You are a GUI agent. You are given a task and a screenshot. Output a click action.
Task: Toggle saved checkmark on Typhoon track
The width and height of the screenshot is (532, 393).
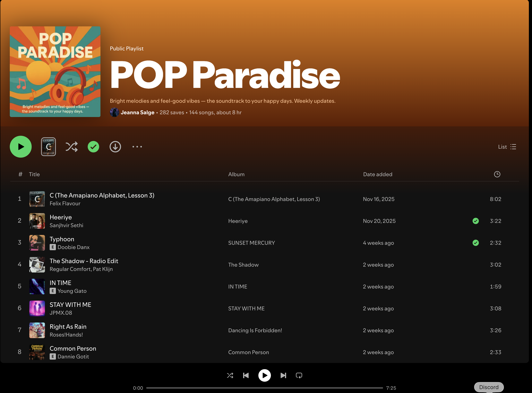(475, 243)
